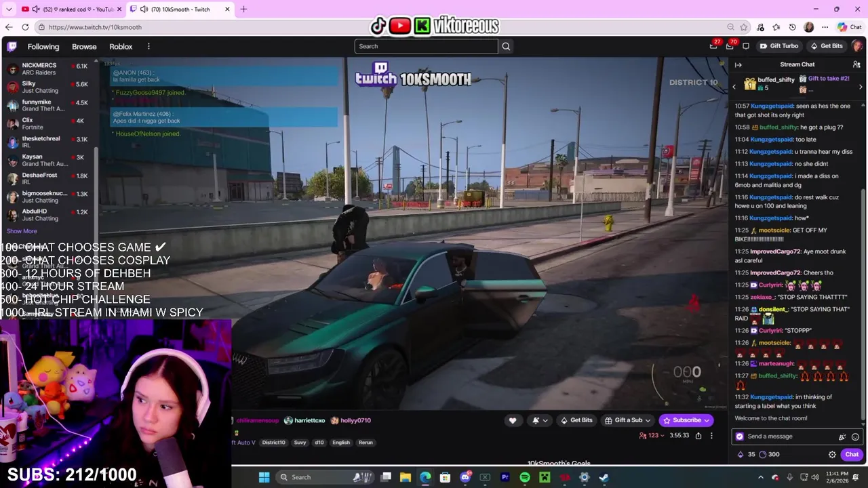Open the Subscribe button dropdown

point(707,420)
